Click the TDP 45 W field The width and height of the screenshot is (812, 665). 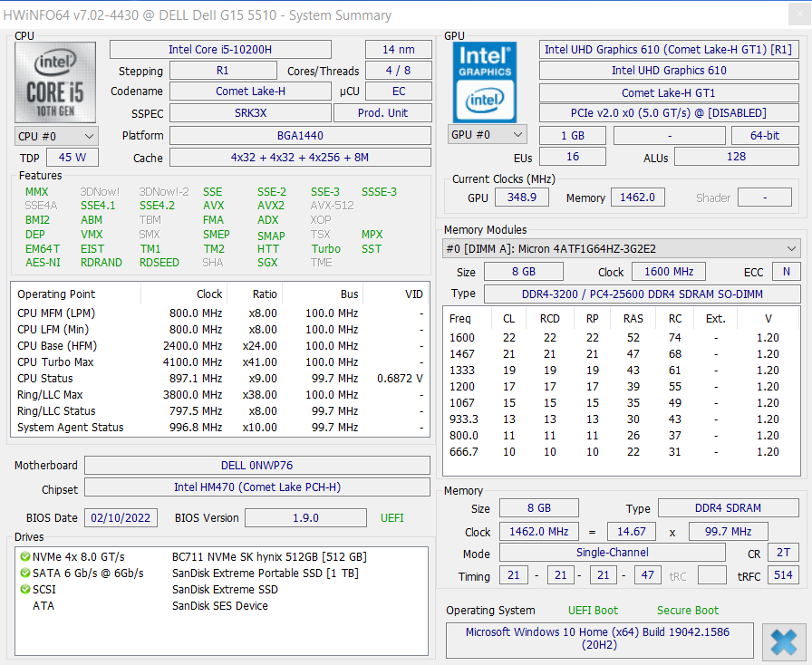[x=72, y=158]
